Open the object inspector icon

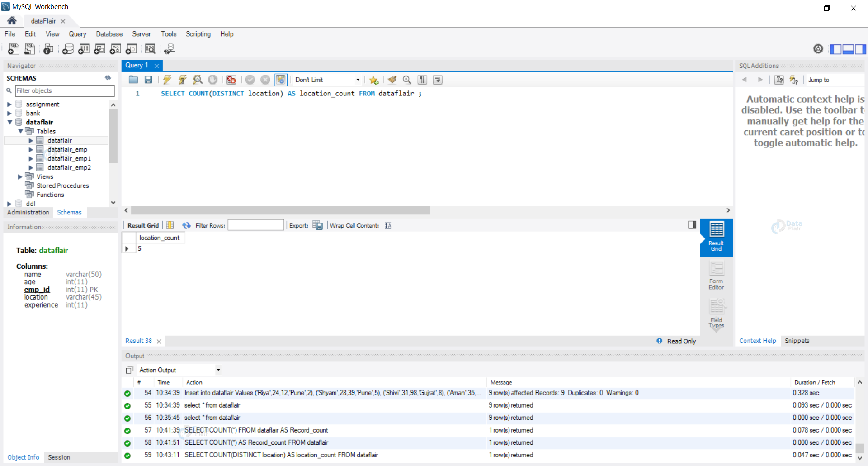(48, 49)
